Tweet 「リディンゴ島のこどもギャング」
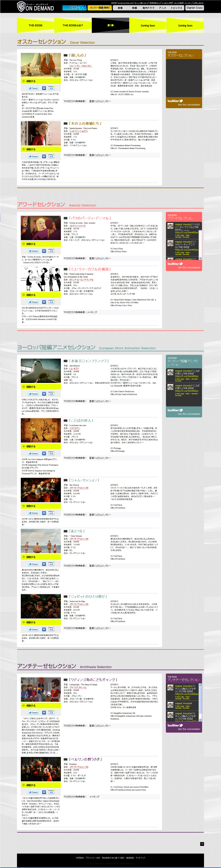This screenshot has height=868, width=221. click(33, 712)
